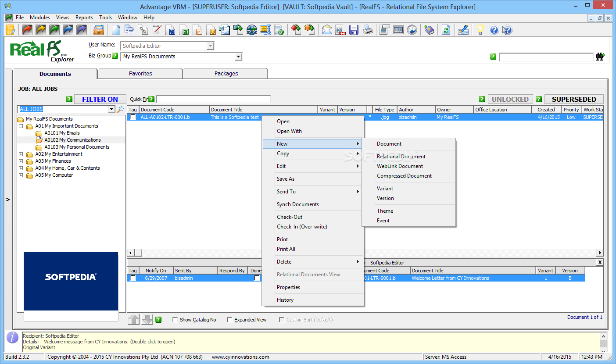The width and height of the screenshot is (616, 364).
Task: Expand the A05 My Computer folder
Action: 21,175
